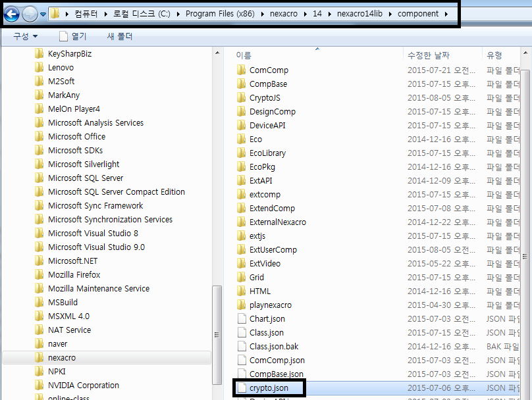Click 컴퓨터 in the address breadcrumb

pos(86,14)
